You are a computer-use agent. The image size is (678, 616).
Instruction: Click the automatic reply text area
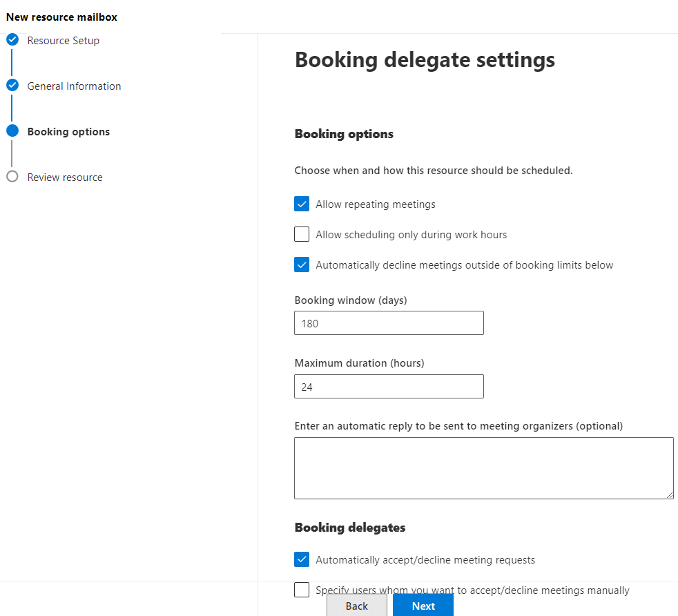click(x=483, y=468)
